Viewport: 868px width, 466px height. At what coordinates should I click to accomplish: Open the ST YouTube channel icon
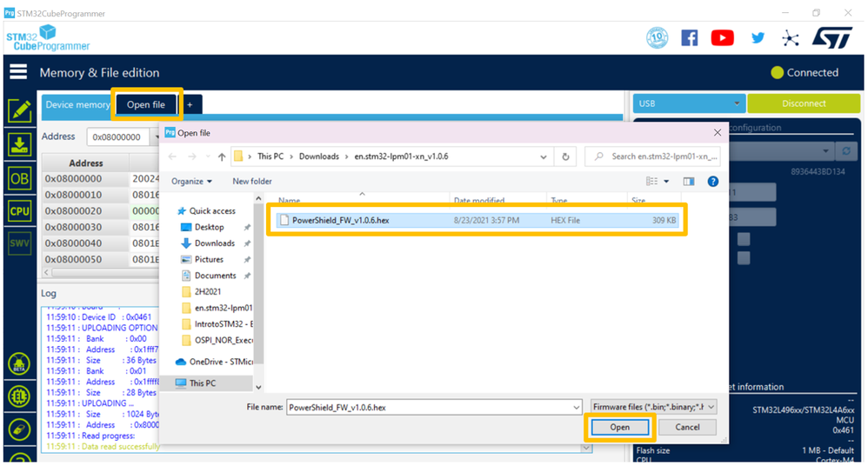click(723, 37)
